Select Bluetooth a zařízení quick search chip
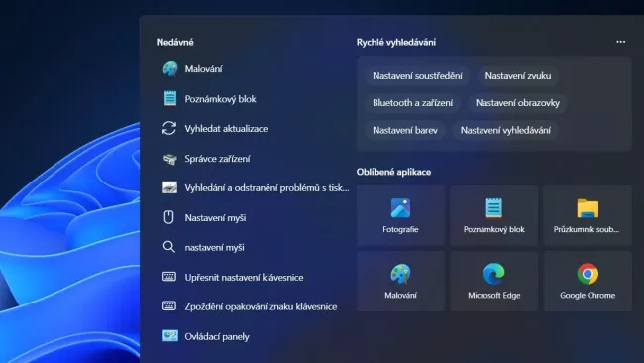 [412, 103]
